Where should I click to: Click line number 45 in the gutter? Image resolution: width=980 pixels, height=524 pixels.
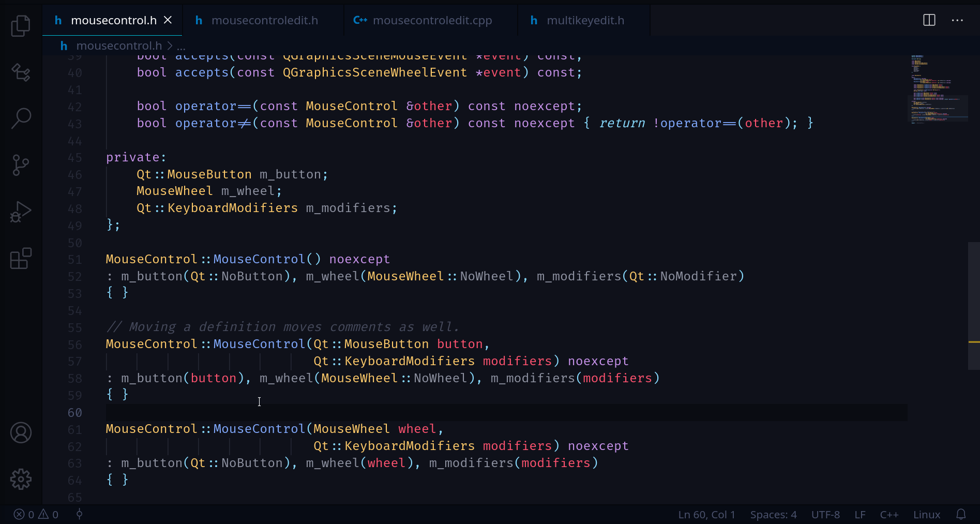point(74,158)
